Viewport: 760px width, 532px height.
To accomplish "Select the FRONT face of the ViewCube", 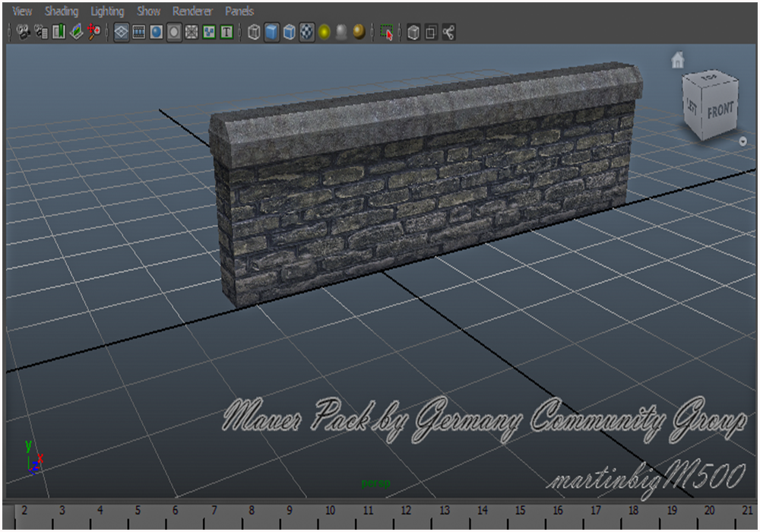I will pyautogui.click(x=720, y=111).
